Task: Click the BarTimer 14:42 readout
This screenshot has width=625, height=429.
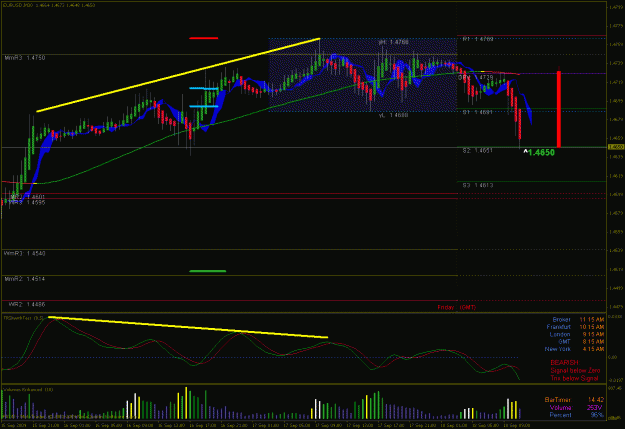Action: (574, 400)
